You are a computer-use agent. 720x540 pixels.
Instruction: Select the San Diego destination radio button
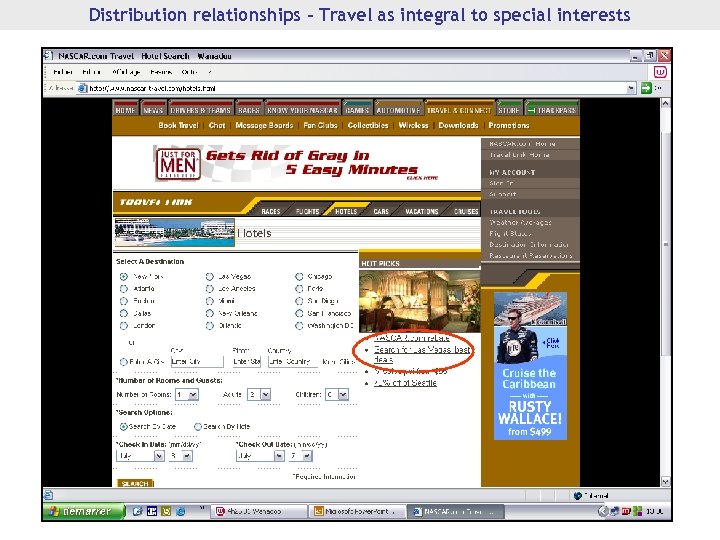click(x=299, y=301)
